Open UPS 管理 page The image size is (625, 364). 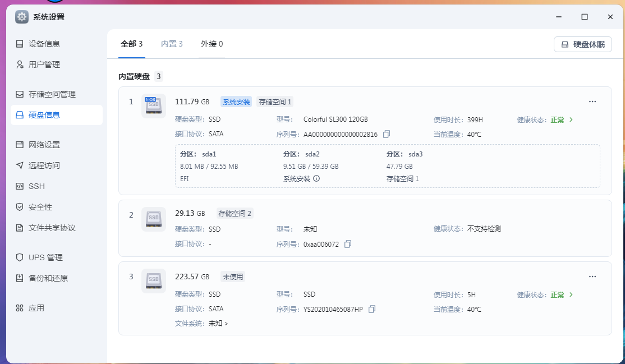pyautogui.click(x=56, y=257)
